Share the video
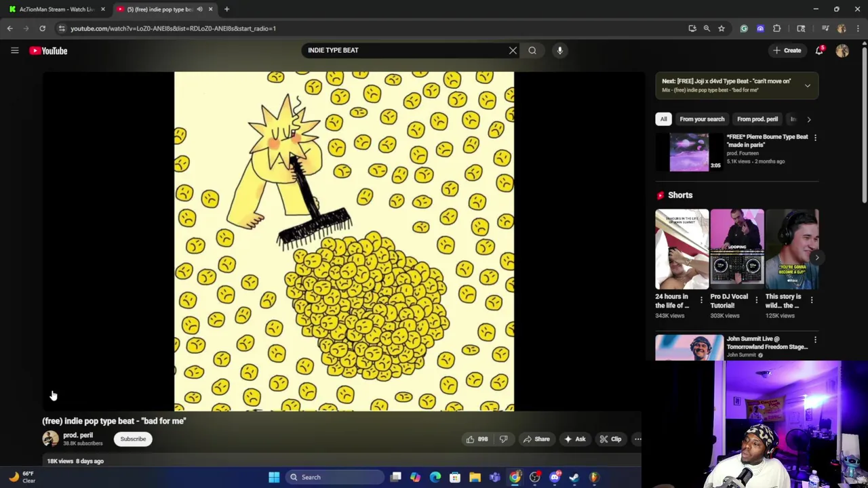The width and height of the screenshot is (868, 488). click(536, 439)
